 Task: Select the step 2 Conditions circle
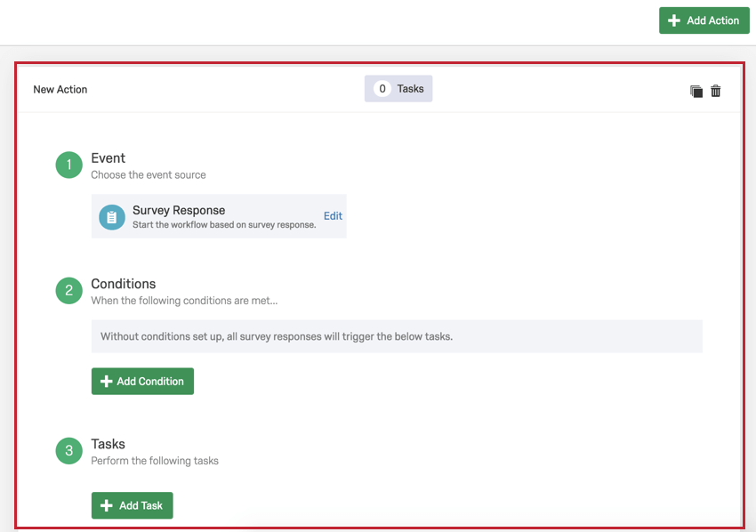coord(69,290)
